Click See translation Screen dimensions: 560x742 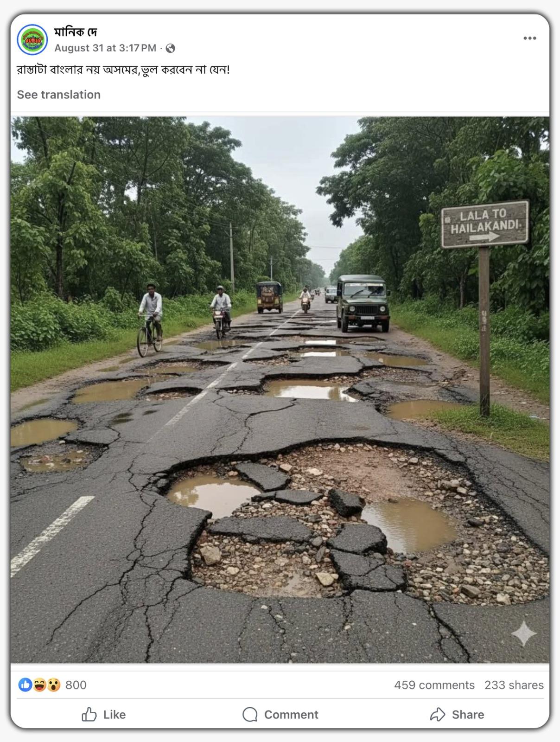click(59, 95)
